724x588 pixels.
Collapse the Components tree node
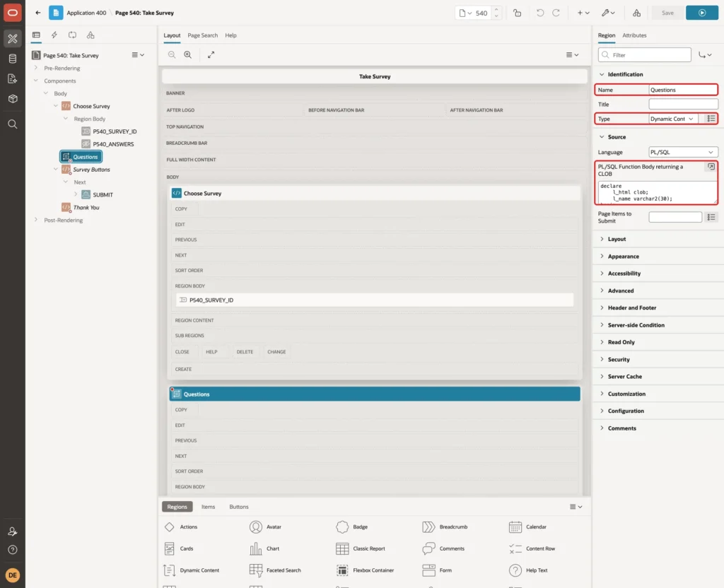pos(36,81)
